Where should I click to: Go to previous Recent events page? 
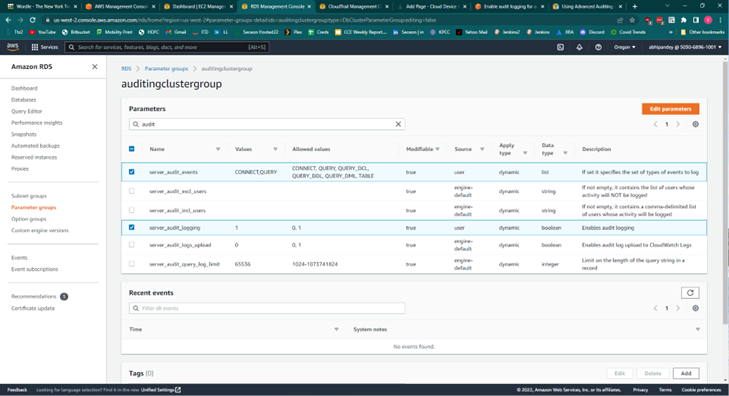point(656,308)
